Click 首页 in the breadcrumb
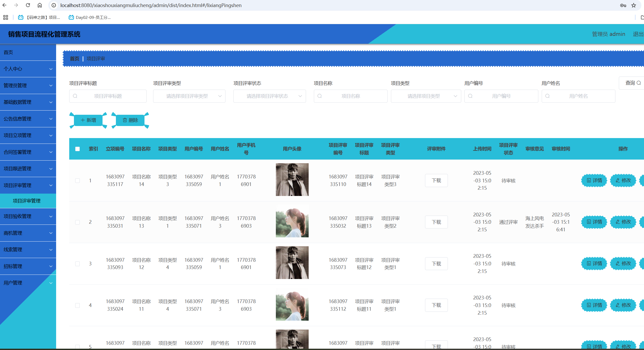Image resolution: width=644 pixels, height=350 pixels. click(74, 59)
